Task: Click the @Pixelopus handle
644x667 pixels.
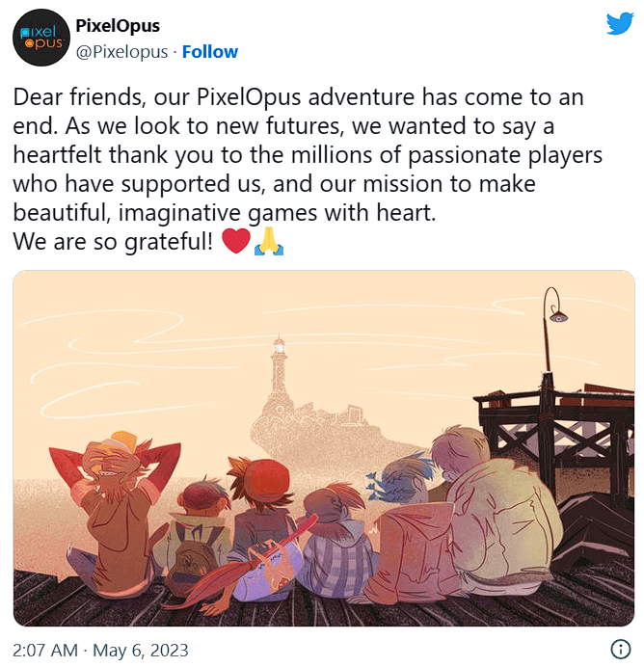Action: pyautogui.click(x=121, y=52)
